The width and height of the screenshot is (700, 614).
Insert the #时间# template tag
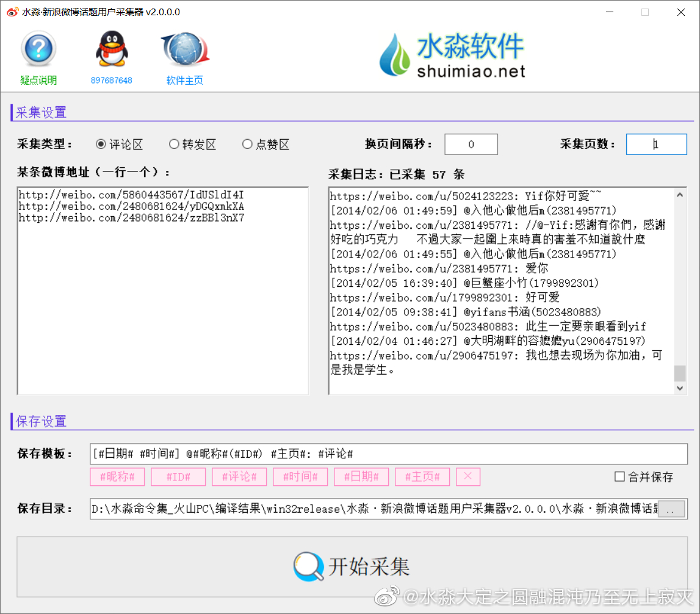300,477
